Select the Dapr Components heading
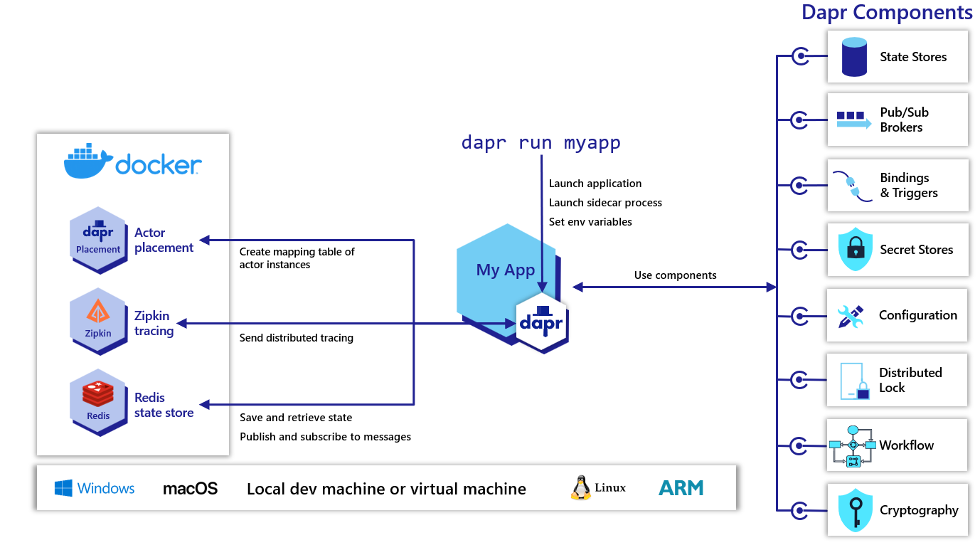Image resolution: width=980 pixels, height=545 pixels. click(x=888, y=12)
